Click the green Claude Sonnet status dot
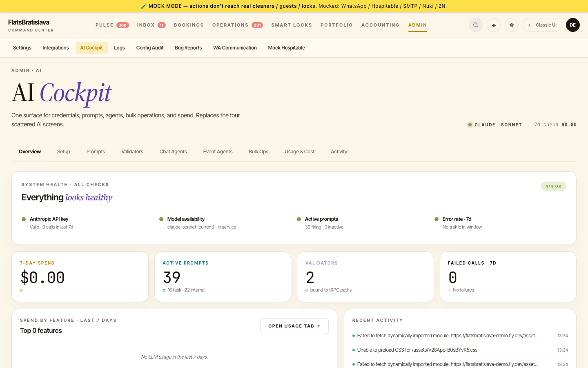 [x=470, y=125]
